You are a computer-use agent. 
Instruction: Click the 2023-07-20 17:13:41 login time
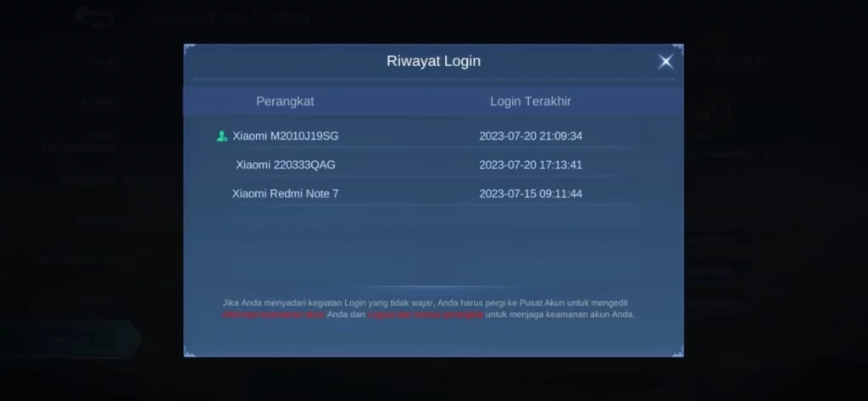click(x=531, y=165)
